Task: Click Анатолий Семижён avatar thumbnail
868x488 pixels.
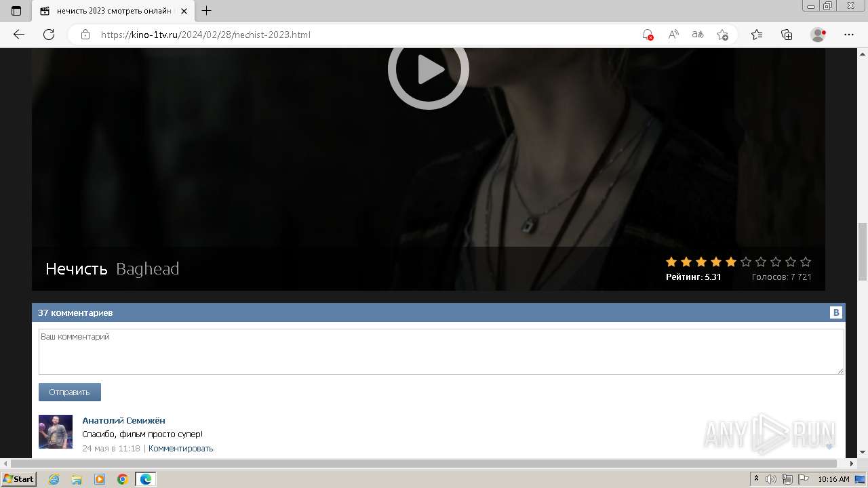Action: 56,432
